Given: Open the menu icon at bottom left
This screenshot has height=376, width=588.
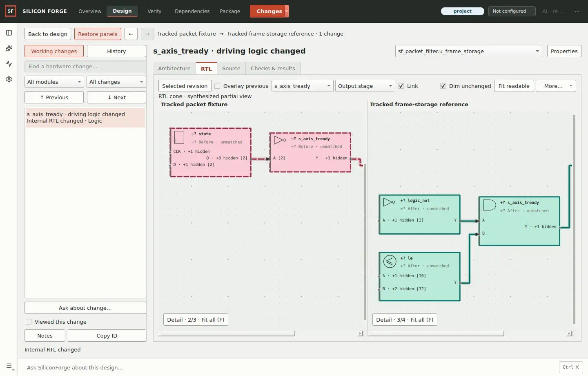Looking at the screenshot, I should [9, 367].
